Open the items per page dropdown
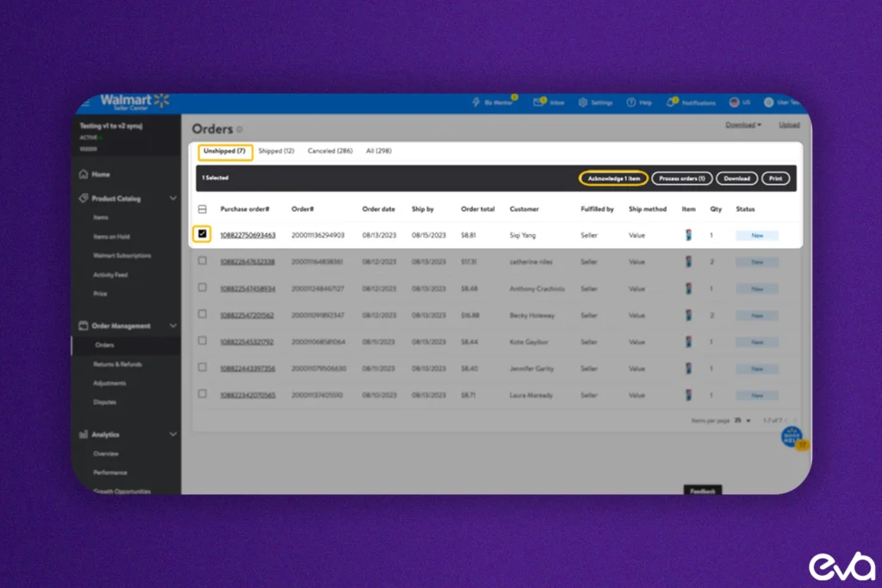 742,420
